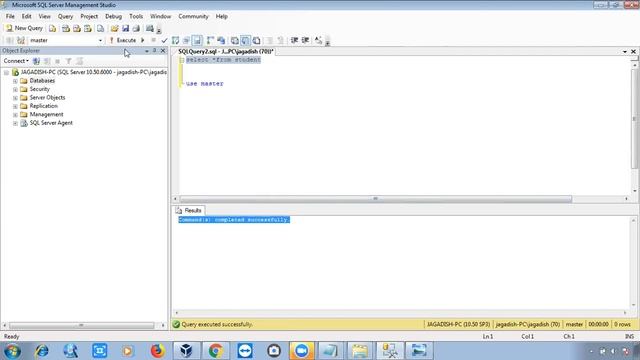640x360 pixels.
Task: Save the query with the Save icon
Action: [125, 28]
